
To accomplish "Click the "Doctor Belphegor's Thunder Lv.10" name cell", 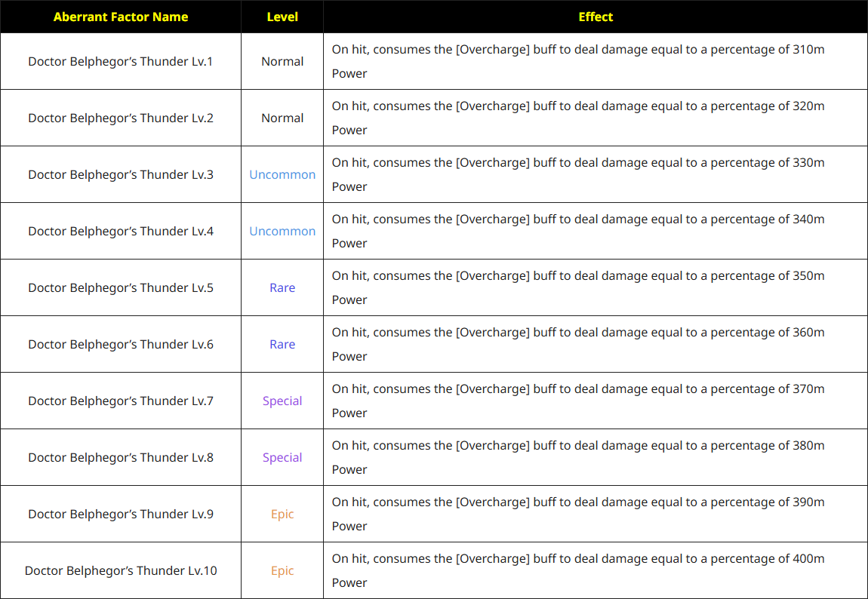I will (121, 570).
